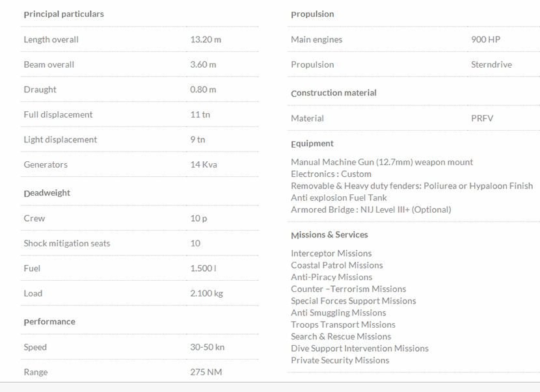Click the Draught 0.80 m value

(x=203, y=90)
